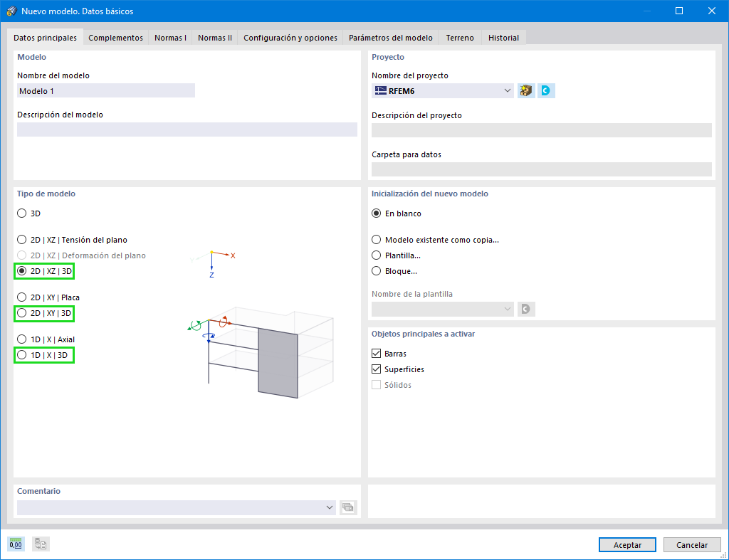This screenshot has height=560, width=729.
Task: Switch to the Normas I tab
Action: pos(170,37)
